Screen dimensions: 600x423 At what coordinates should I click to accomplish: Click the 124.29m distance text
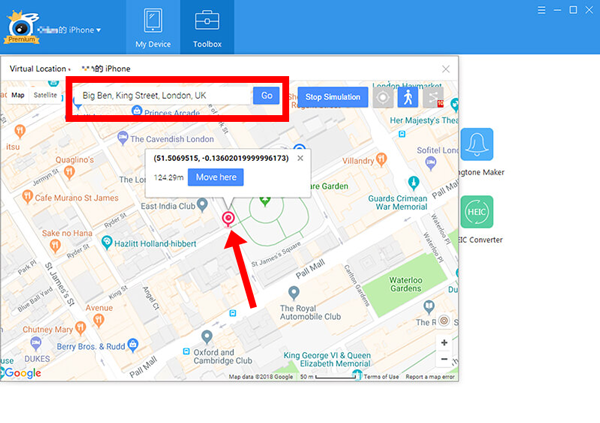pyautogui.click(x=168, y=178)
